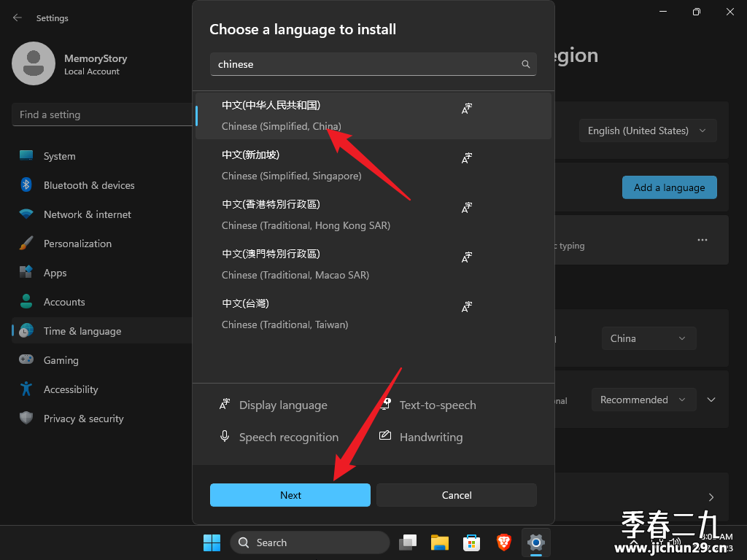The height and width of the screenshot is (560, 747).
Task: Open the Recommended regional format dropdown
Action: tap(643, 400)
